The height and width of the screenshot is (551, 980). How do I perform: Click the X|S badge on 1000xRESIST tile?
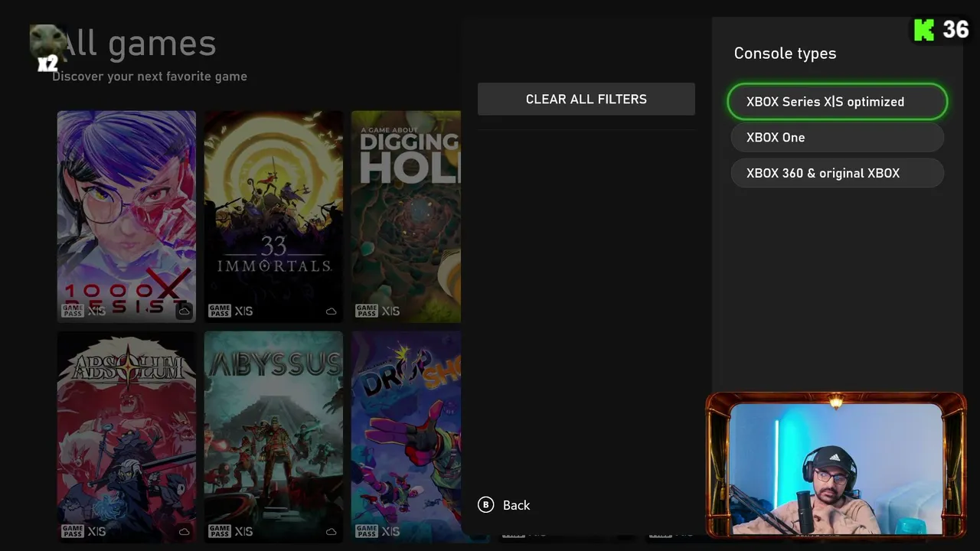pos(96,311)
